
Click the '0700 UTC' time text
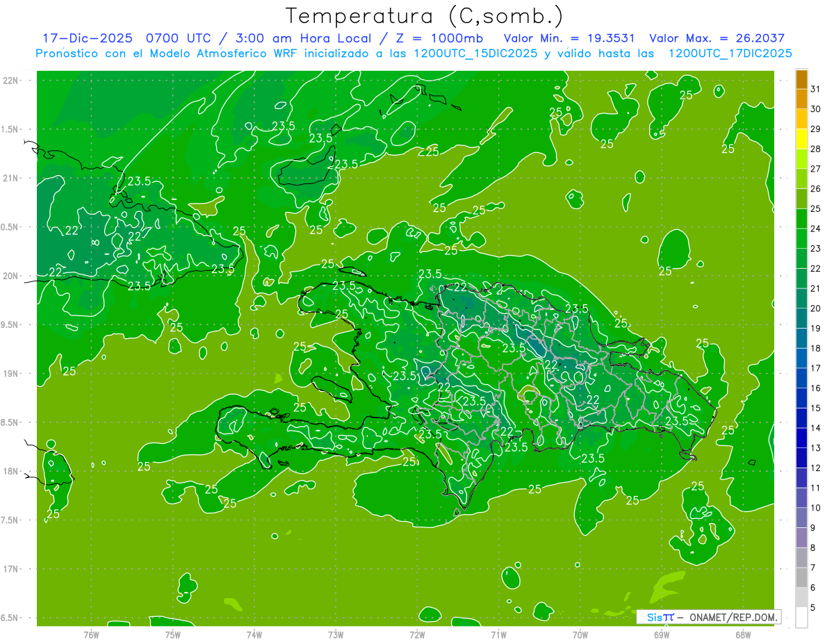[178, 38]
